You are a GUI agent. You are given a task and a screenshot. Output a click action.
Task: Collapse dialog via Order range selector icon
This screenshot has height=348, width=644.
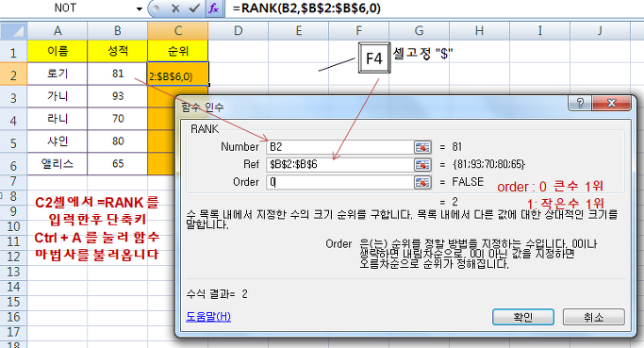[422, 182]
